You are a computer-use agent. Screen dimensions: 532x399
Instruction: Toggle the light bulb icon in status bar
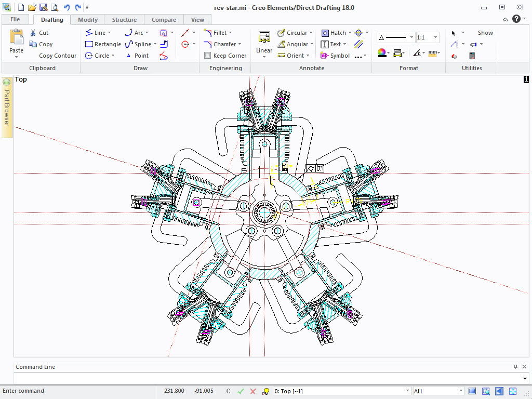[x=266, y=391]
